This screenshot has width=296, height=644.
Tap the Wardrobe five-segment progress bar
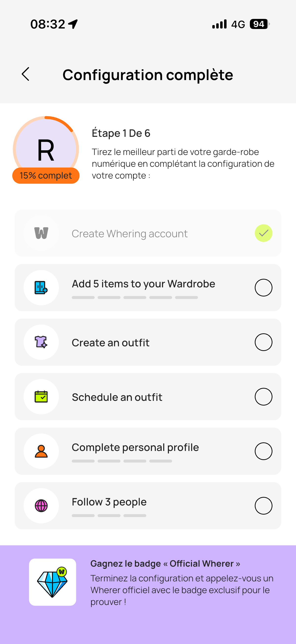pyautogui.click(x=135, y=297)
